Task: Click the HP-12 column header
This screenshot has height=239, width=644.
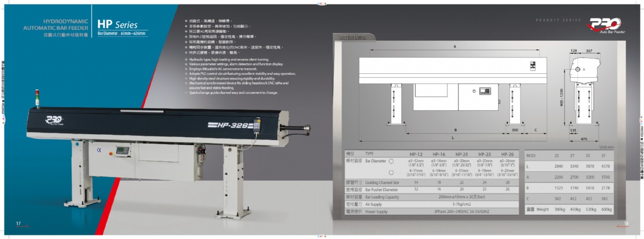Action: (x=416, y=153)
